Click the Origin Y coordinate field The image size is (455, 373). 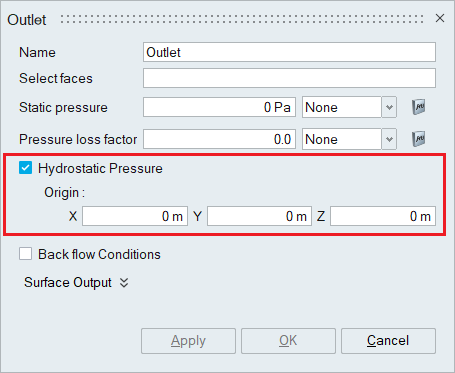[x=259, y=216]
